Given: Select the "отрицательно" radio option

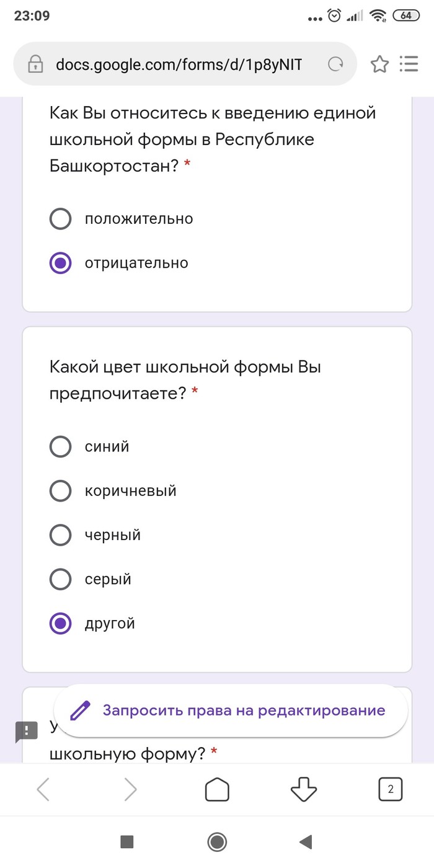Looking at the screenshot, I should point(60,263).
